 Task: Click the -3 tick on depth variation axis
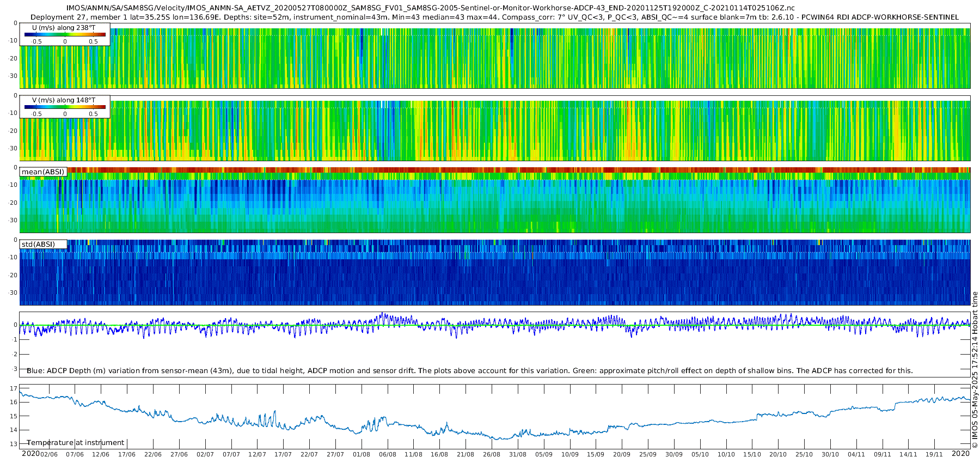[x=14, y=369]
